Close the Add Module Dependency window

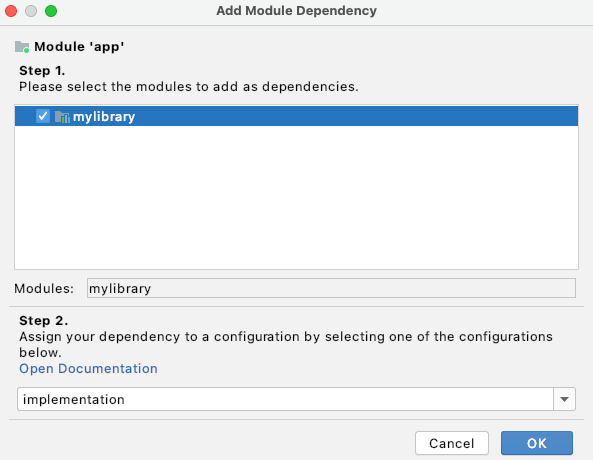(x=11, y=11)
